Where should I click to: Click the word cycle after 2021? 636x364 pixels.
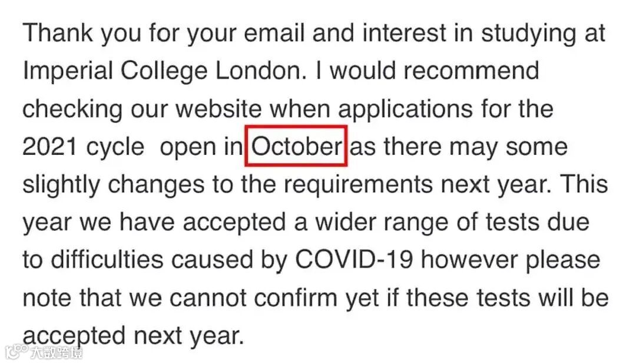[115, 148]
